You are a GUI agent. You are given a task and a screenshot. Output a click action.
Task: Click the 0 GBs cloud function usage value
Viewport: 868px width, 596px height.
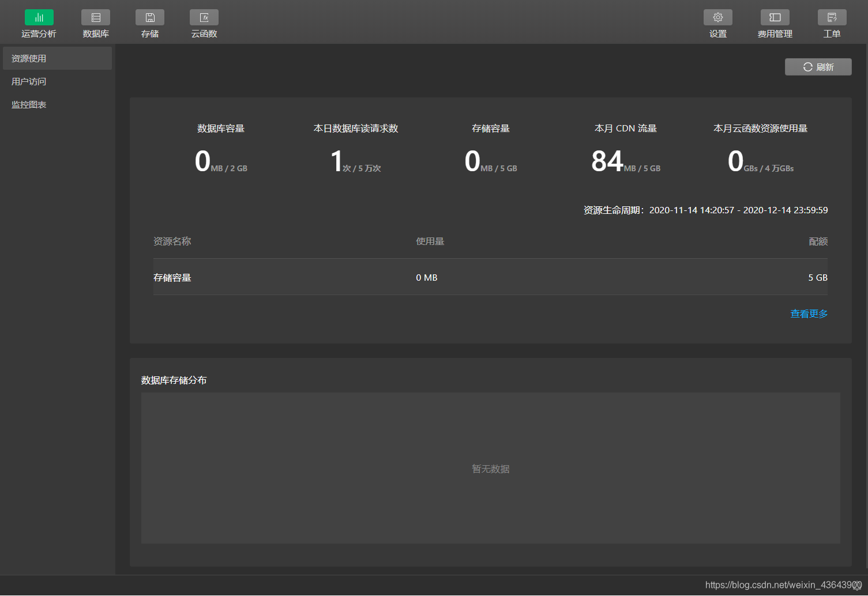coord(761,161)
